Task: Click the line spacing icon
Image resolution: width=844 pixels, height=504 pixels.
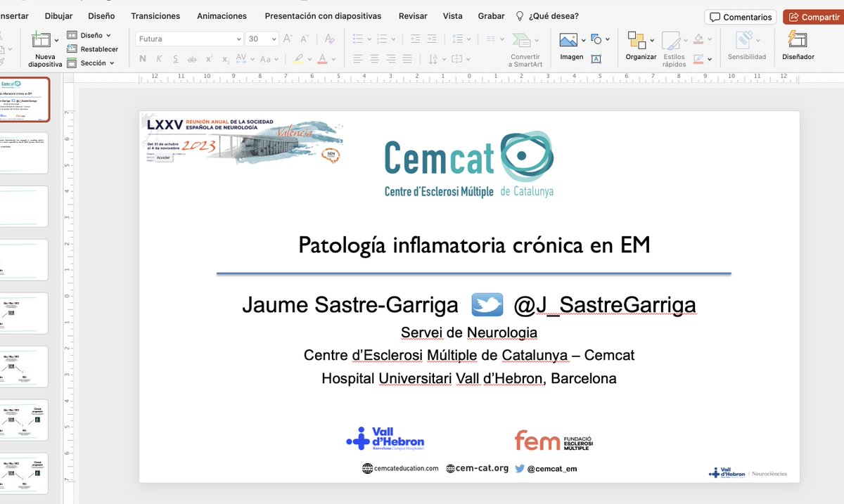Action: 458,39
